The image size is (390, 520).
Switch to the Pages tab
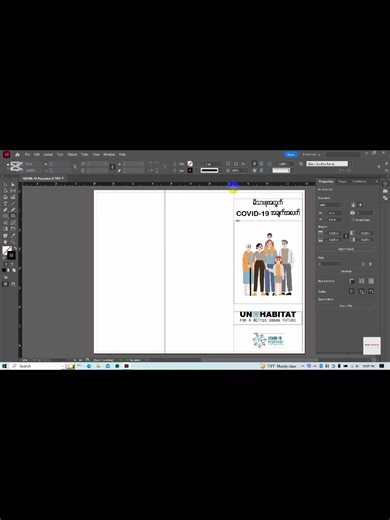click(x=342, y=181)
